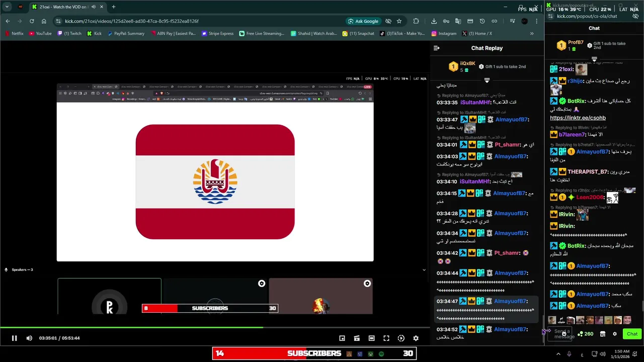The image size is (644, 362).
Task: Mute the video player volume
Action: point(29,338)
